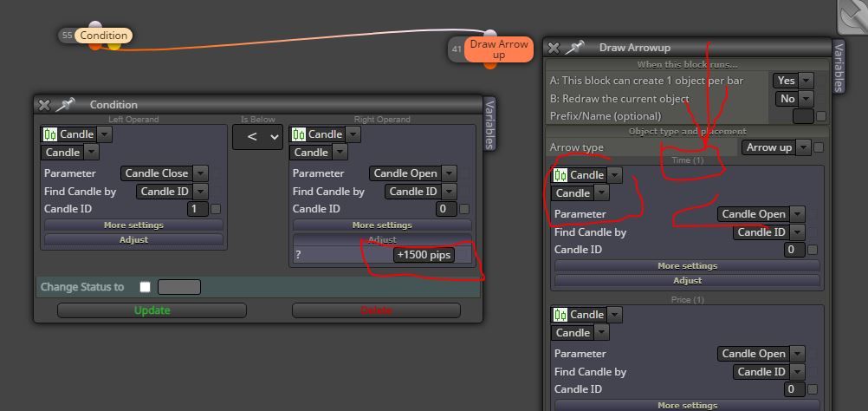Screen dimensions: 868x411
Task: Expand More settings in Time (1) section
Action: pos(687,266)
